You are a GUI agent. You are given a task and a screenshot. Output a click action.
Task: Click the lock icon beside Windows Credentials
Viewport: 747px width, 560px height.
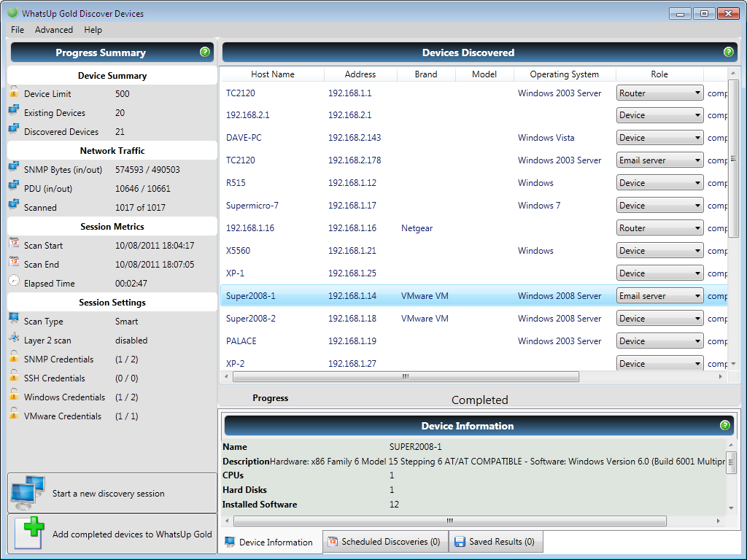14,394
